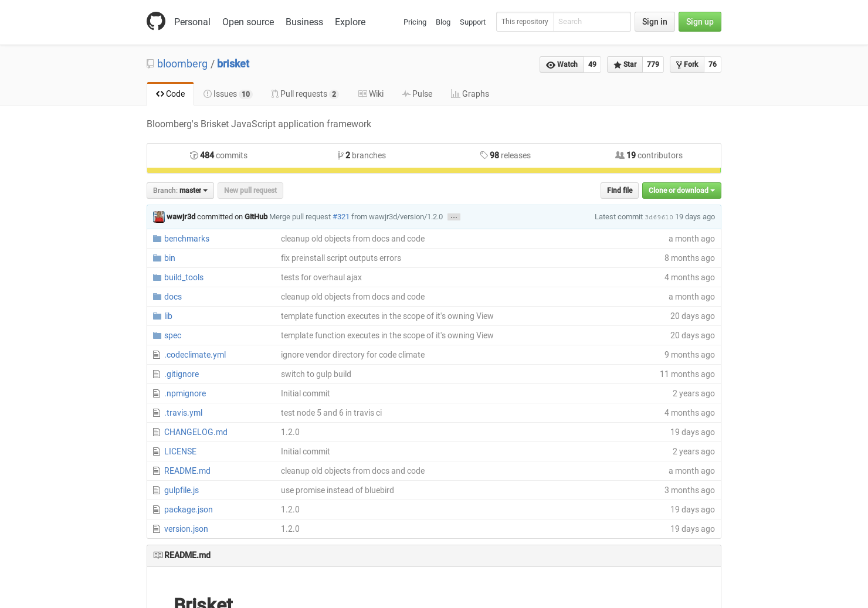This screenshot has height=608, width=868.
Task: Switch to the Code tab
Action: point(171,94)
